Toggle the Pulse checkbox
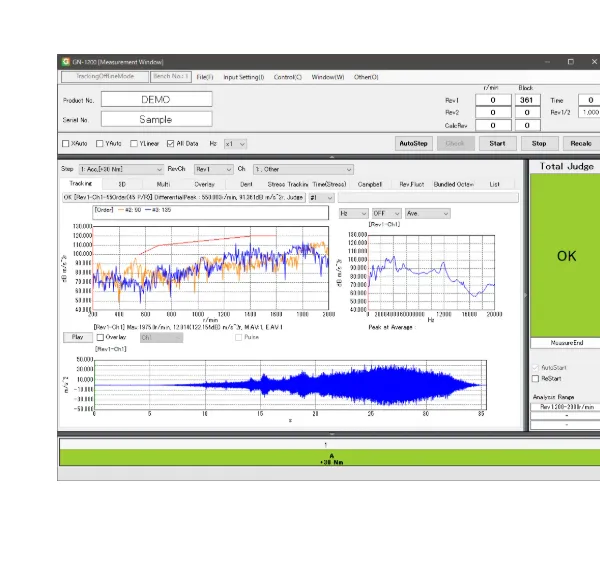This screenshot has height=583, width=600. 238,337
